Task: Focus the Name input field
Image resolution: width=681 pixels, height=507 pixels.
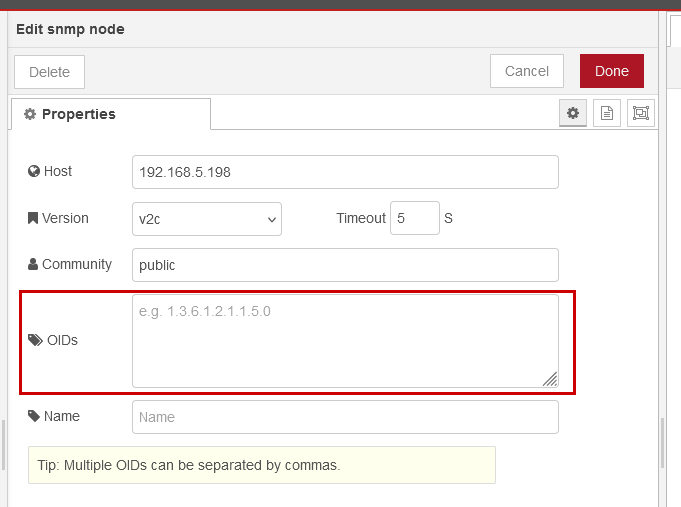Action: pyautogui.click(x=345, y=417)
